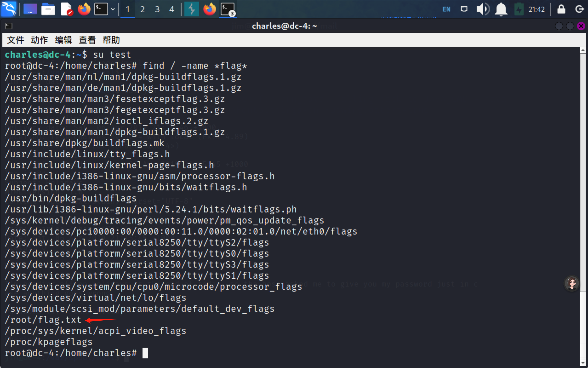Select workspace 1 in pager

click(x=128, y=9)
